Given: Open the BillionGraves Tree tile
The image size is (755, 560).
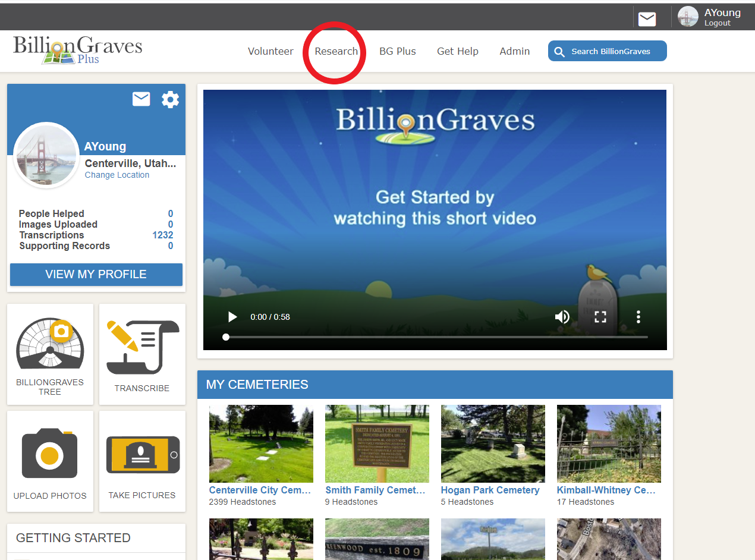Looking at the screenshot, I should coord(50,354).
